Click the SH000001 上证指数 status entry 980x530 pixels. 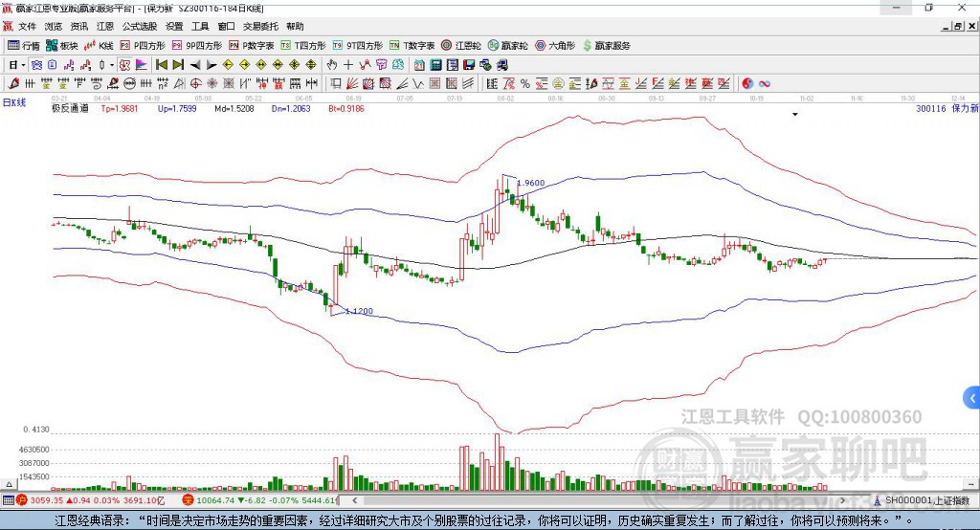pos(927,500)
